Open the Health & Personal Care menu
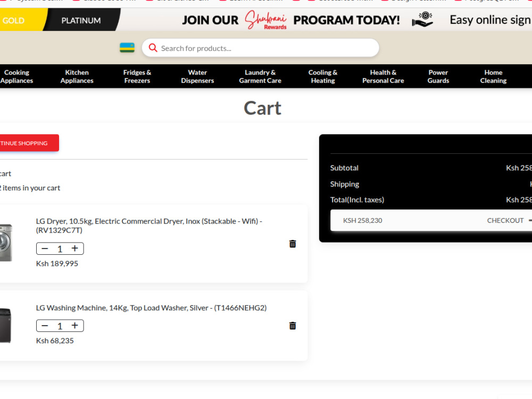Viewport: 532px width, 399px height. [383, 76]
